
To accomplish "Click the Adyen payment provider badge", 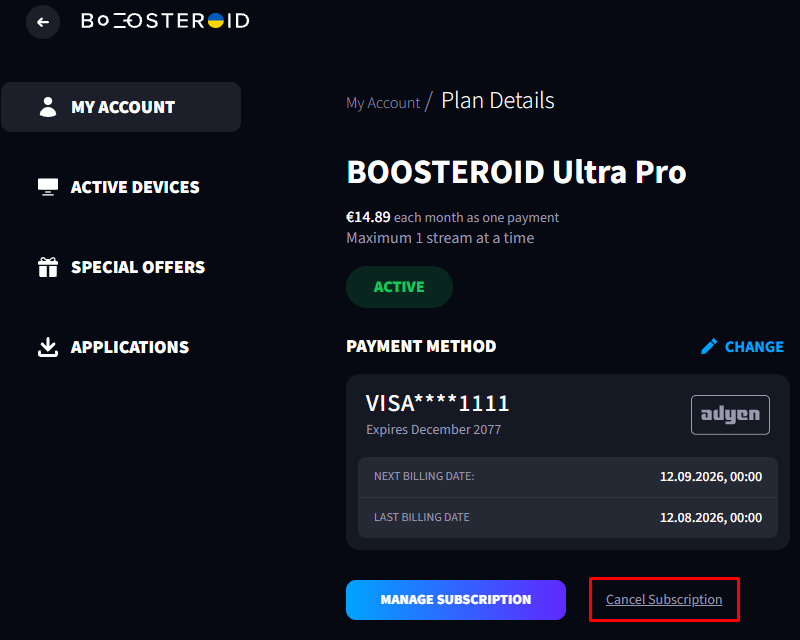I will pos(730,415).
